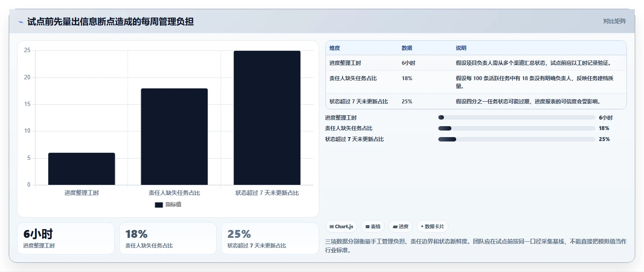Click x-axis label 进度整理工时 under chart
The height and width of the screenshot is (272, 644).
pos(81,193)
